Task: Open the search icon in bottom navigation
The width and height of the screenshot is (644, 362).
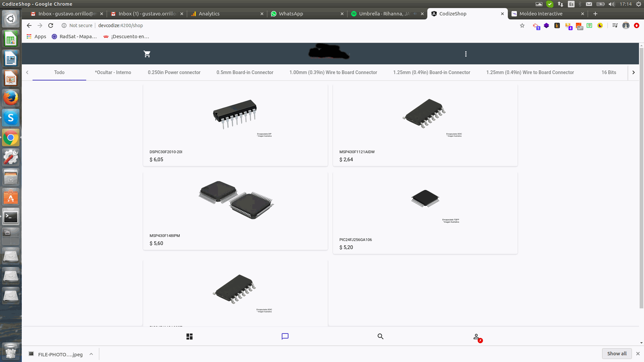Action: [x=380, y=337]
